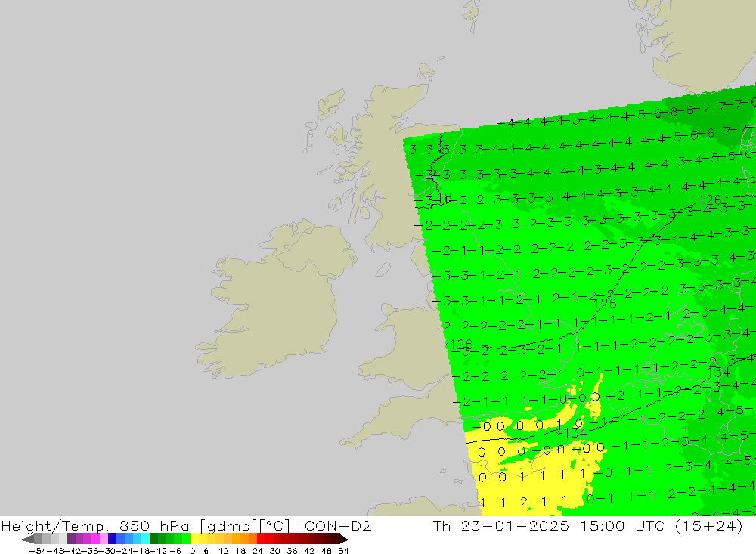
Task: Click the '850 hPa' level text
Action: (154, 525)
